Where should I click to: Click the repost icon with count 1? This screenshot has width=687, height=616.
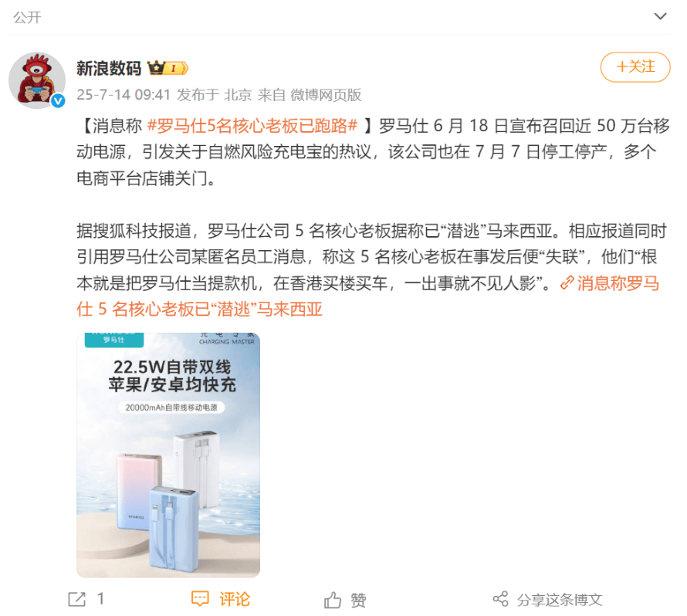click(x=77, y=599)
